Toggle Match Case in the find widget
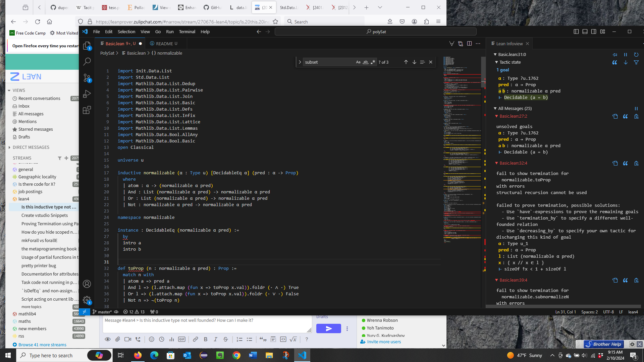This screenshot has width=644, height=362. [x=358, y=62]
